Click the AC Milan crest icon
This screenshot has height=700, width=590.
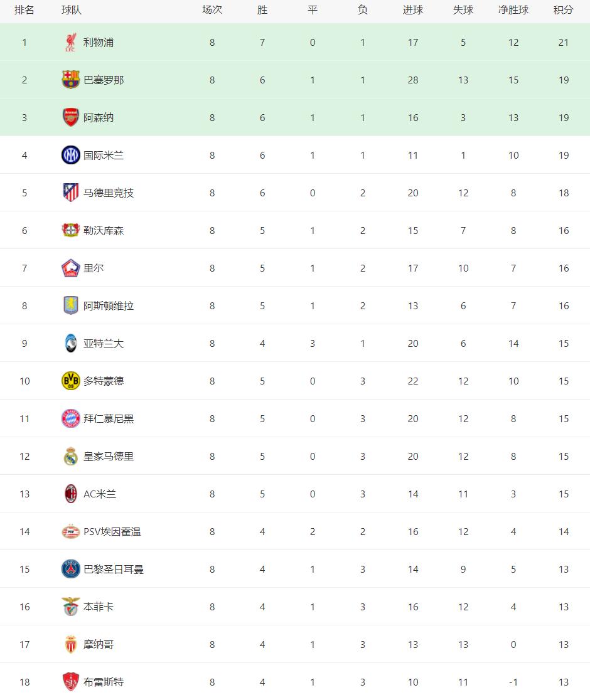[x=70, y=494]
